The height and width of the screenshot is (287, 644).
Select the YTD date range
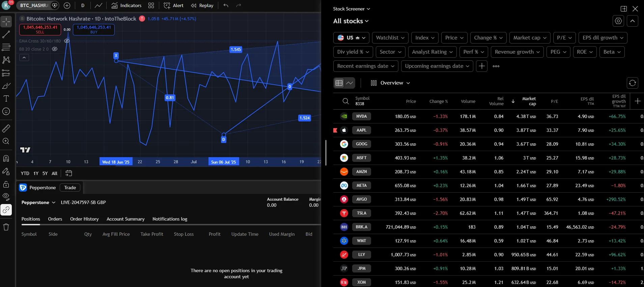tap(25, 173)
